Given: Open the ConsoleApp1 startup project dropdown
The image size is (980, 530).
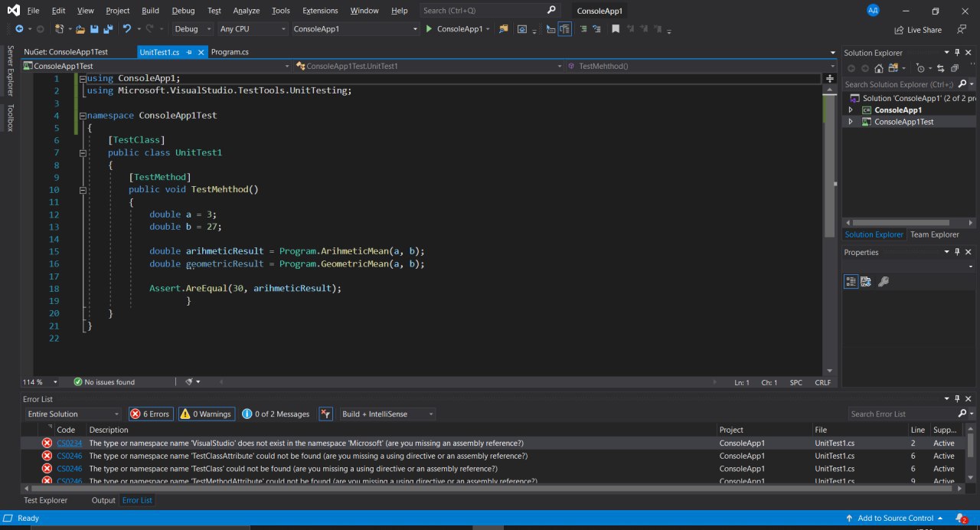Looking at the screenshot, I should point(355,29).
